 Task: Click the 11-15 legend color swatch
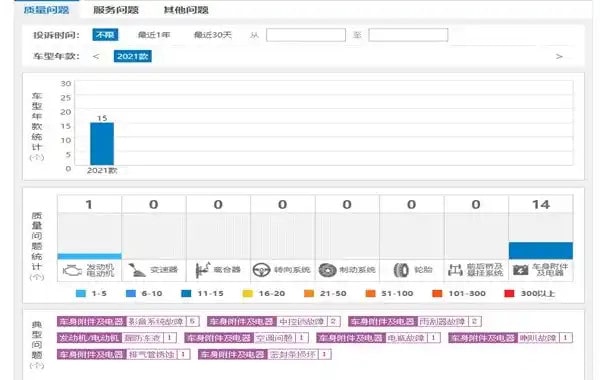pyautogui.click(x=186, y=294)
